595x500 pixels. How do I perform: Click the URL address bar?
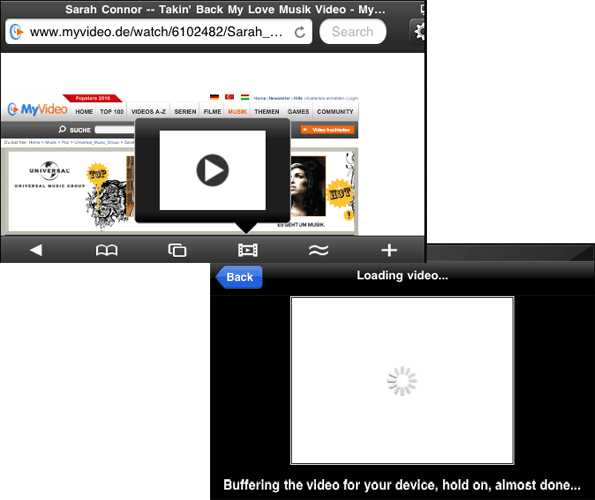click(x=159, y=32)
